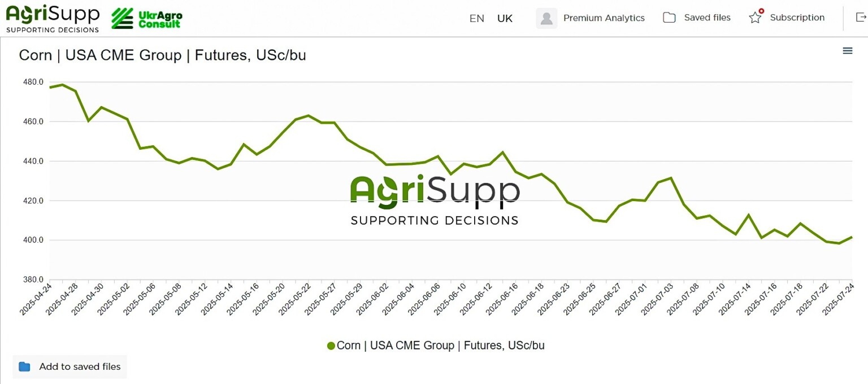Click the Subscription star icon
Image resolution: width=868 pixels, height=384 pixels.
[x=754, y=18]
